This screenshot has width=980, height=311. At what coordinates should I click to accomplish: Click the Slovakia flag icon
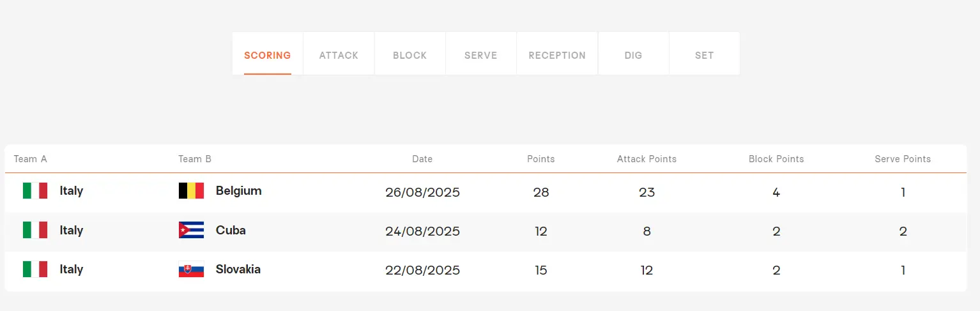[191, 269]
